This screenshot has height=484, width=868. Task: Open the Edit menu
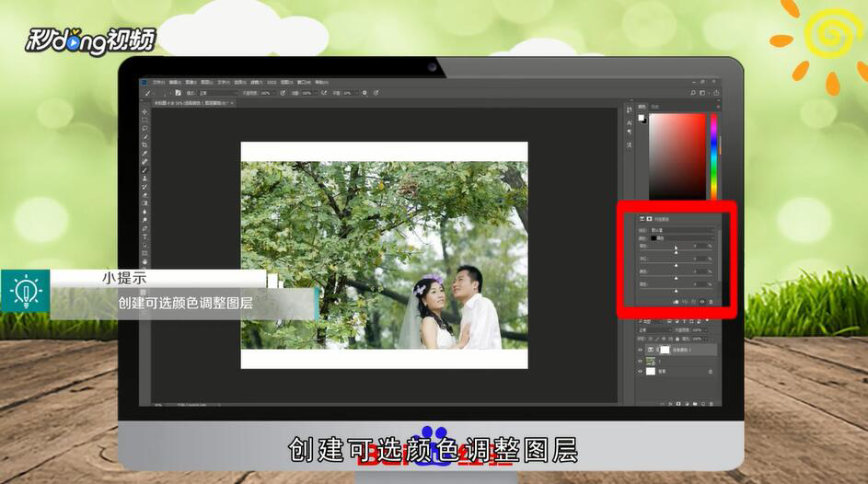[x=175, y=83]
